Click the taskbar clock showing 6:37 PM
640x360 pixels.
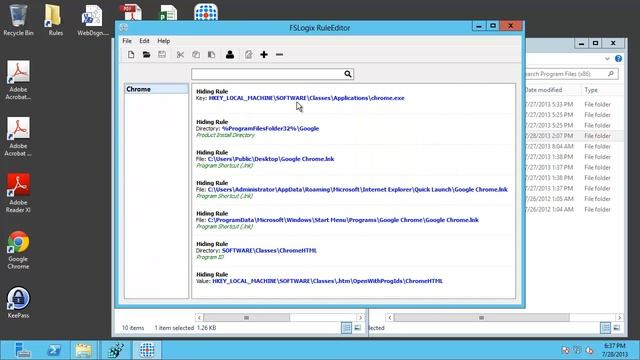tap(615, 350)
